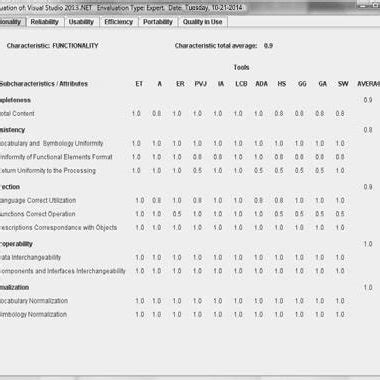Click the ER column header

click(180, 84)
